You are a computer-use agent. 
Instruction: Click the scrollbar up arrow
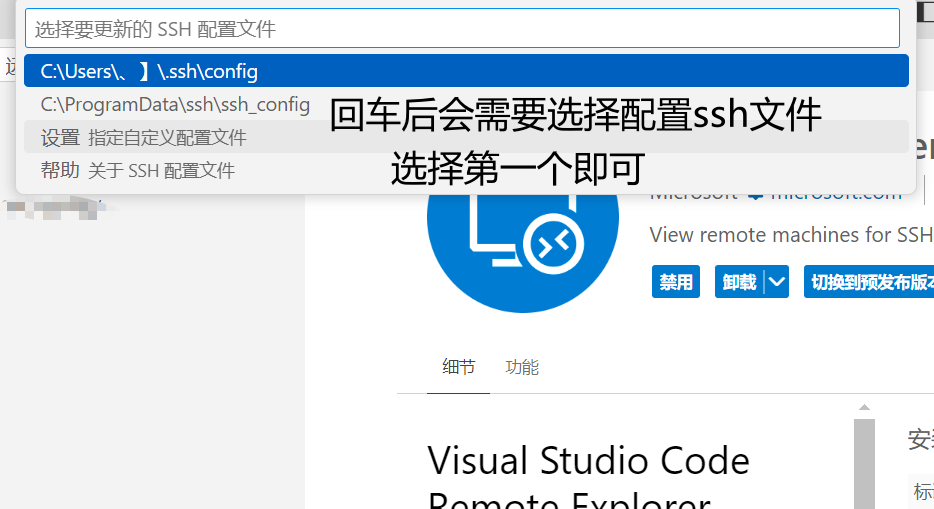click(x=864, y=408)
